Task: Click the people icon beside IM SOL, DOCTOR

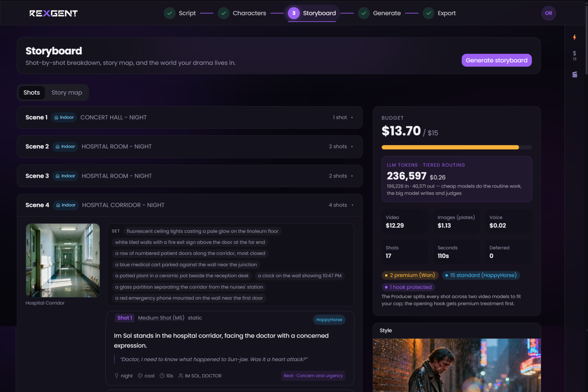Action: pos(181,376)
